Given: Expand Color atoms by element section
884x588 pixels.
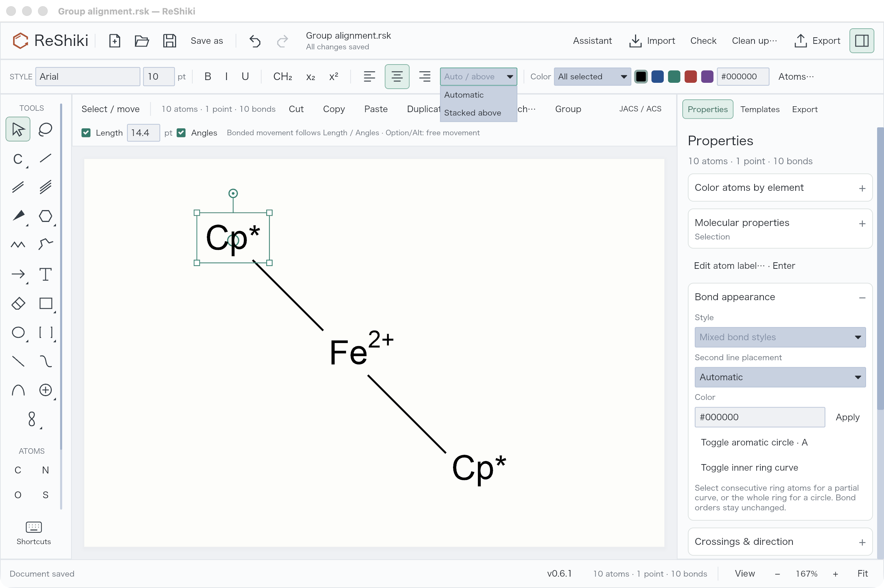Looking at the screenshot, I should click(x=780, y=187).
